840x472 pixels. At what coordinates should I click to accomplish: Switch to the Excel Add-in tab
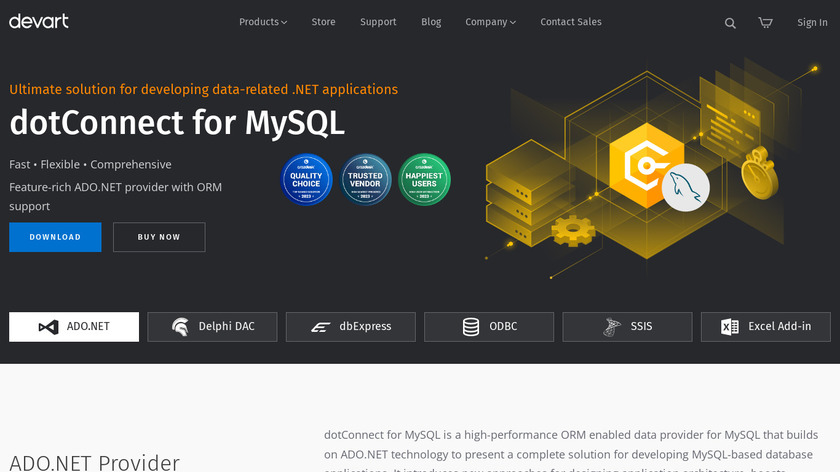[x=766, y=327]
